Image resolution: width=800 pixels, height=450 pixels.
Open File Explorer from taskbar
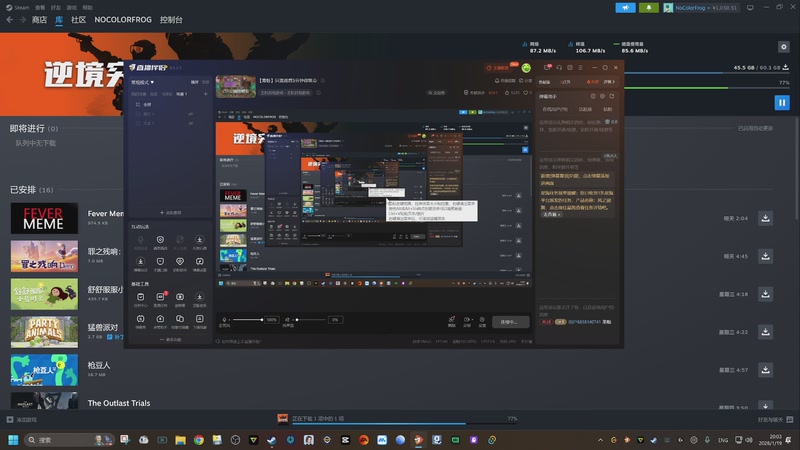[180, 440]
